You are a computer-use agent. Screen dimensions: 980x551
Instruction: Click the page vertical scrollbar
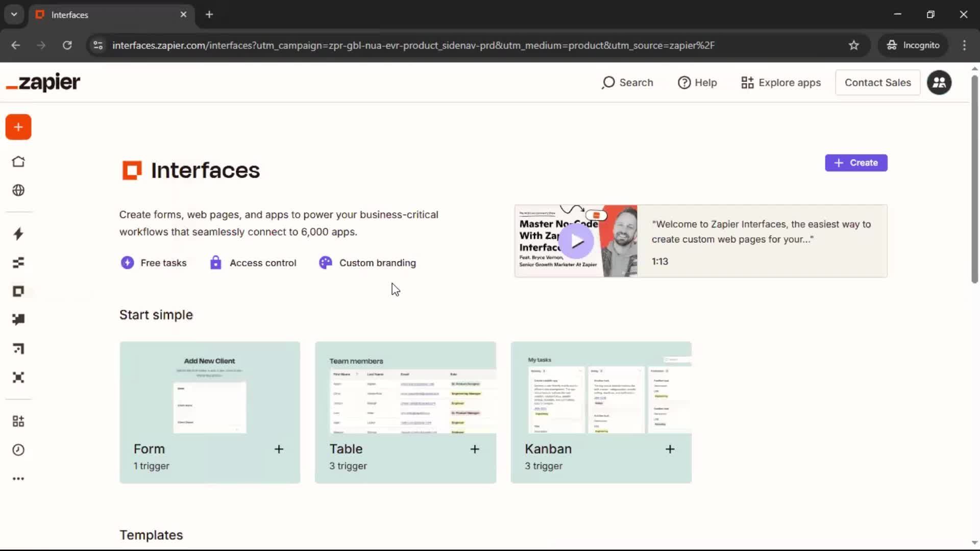[x=974, y=179]
